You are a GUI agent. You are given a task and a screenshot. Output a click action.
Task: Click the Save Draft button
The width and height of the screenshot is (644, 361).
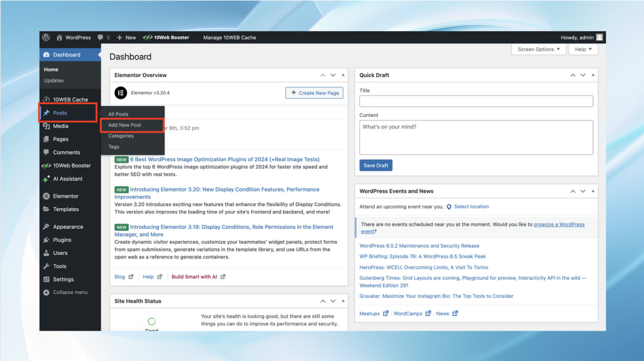click(x=375, y=165)
